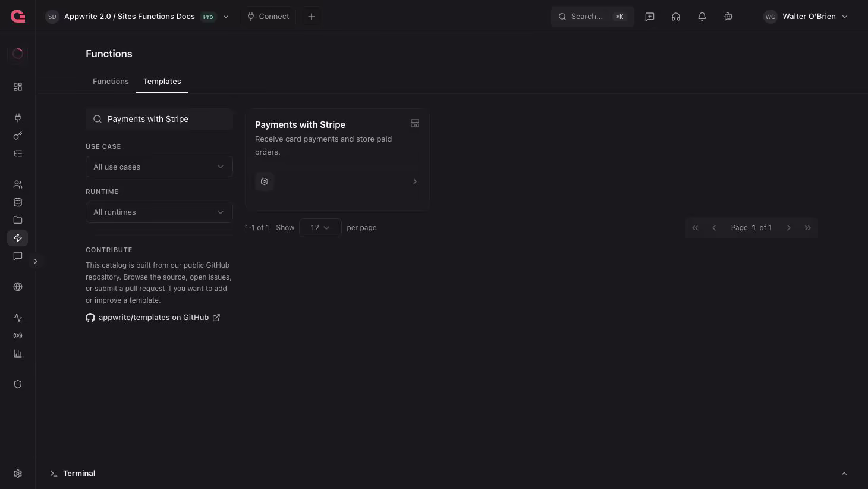Click the Connect button

(x=268, y=17)
